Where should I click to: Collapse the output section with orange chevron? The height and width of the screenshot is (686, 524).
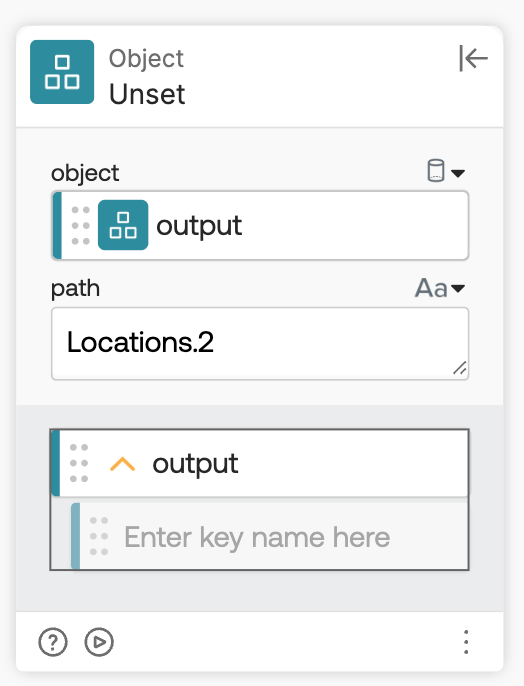[122, 464]
